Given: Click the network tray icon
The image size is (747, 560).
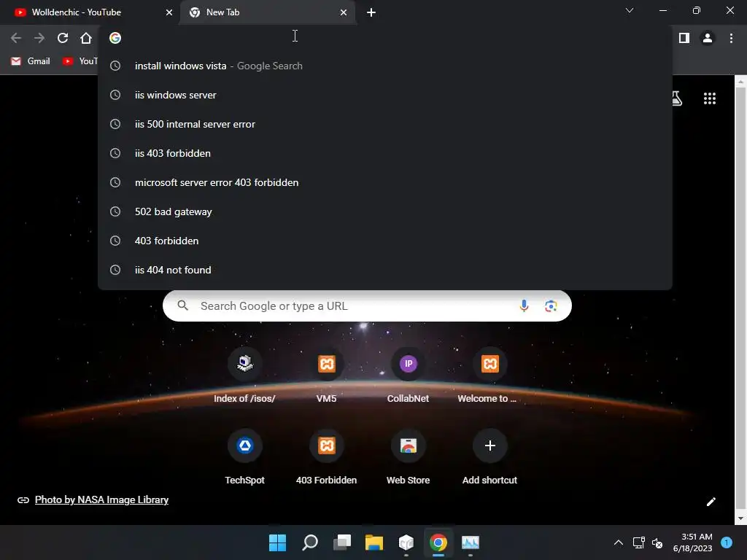Looking at the screenshot, I should pyautogui.click(x=638, y=542).
